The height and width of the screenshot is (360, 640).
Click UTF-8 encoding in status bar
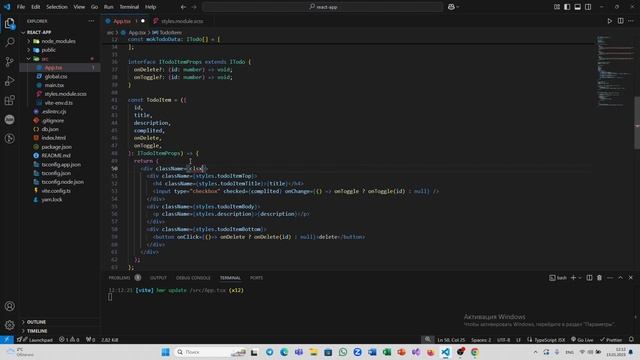(503, 340)
